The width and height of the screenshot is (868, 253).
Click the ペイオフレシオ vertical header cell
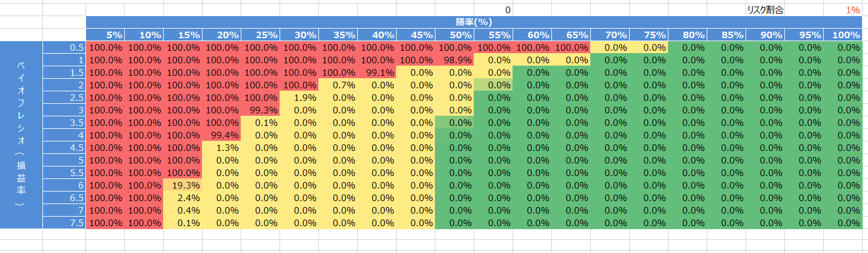tap(22, 135)
